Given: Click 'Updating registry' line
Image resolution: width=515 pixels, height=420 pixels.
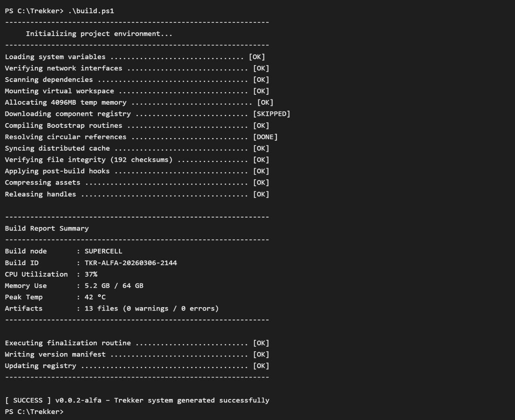Looking at the screenshot, I should click(137, 366).
